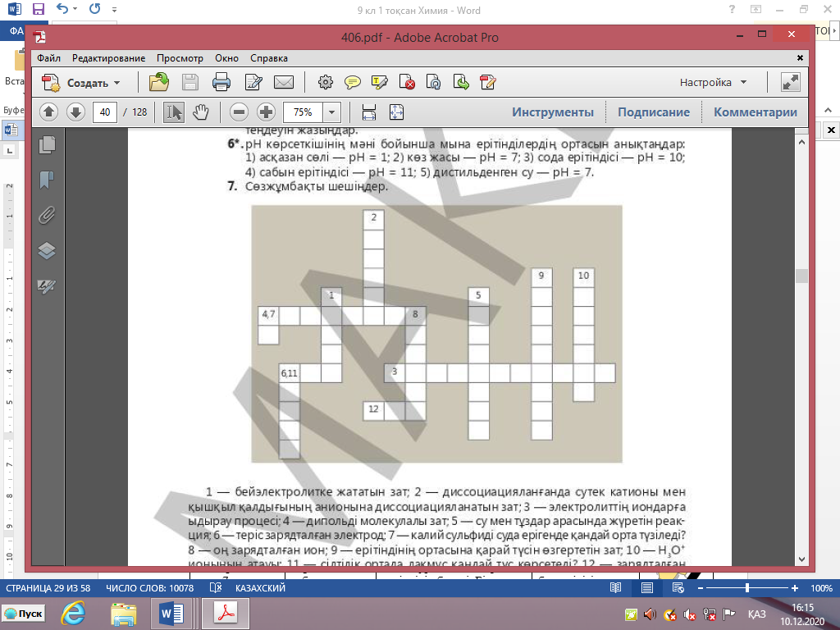Open the Окно menu
The height and width of the screenshot is (630, 840).
[226, 58]
